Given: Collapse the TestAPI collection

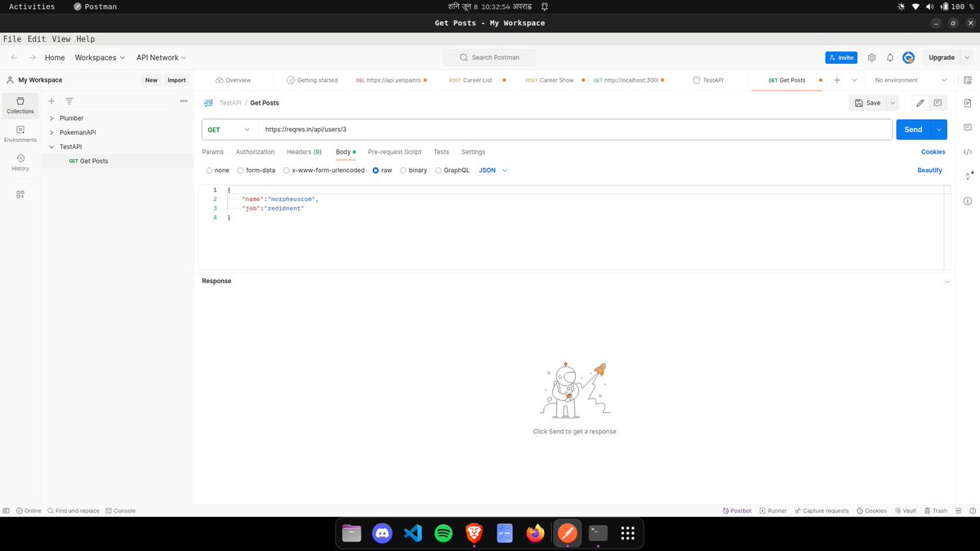Looking at the screenshot, I should coord(51,147).
